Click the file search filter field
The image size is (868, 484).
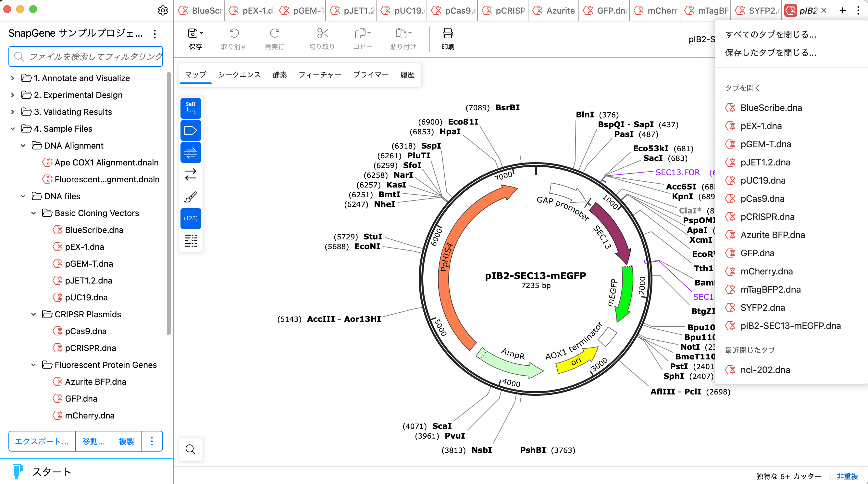tap(86, 56)
